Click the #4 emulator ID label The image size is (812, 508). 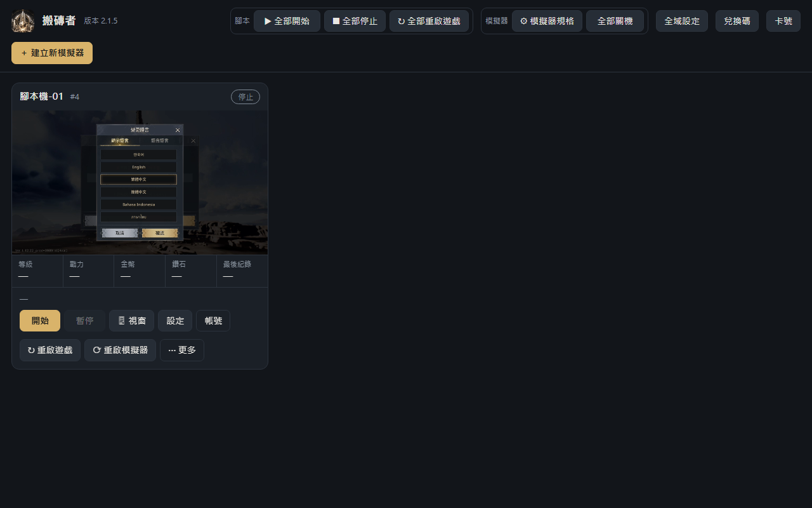75,97
